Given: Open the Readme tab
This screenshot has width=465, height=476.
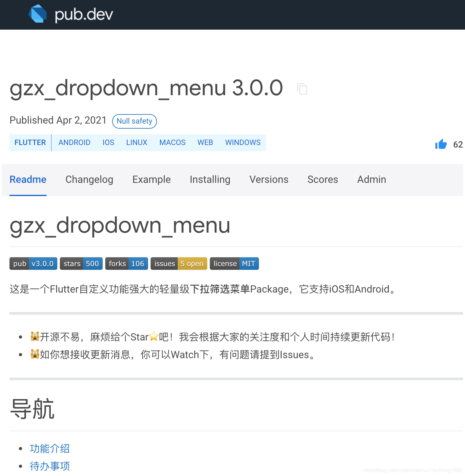Looking at the screenshot, I should click(28, 179).
